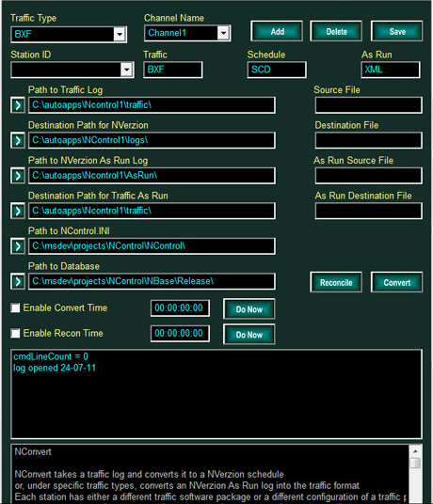This screenshot has height=504, width=433.
Task: Browse Destination Path for NVerzion arrow
Action: pyautogui.click(x=18, y=140)
